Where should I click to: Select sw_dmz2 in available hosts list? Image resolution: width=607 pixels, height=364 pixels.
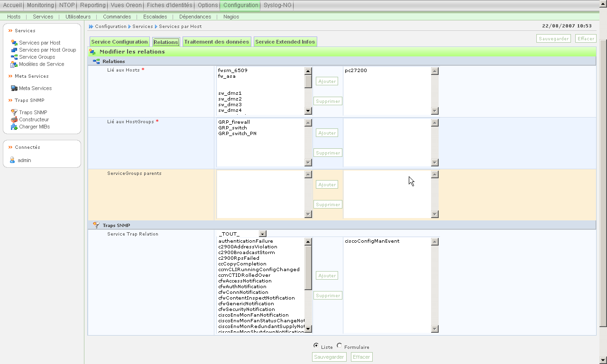coord(230,99)
